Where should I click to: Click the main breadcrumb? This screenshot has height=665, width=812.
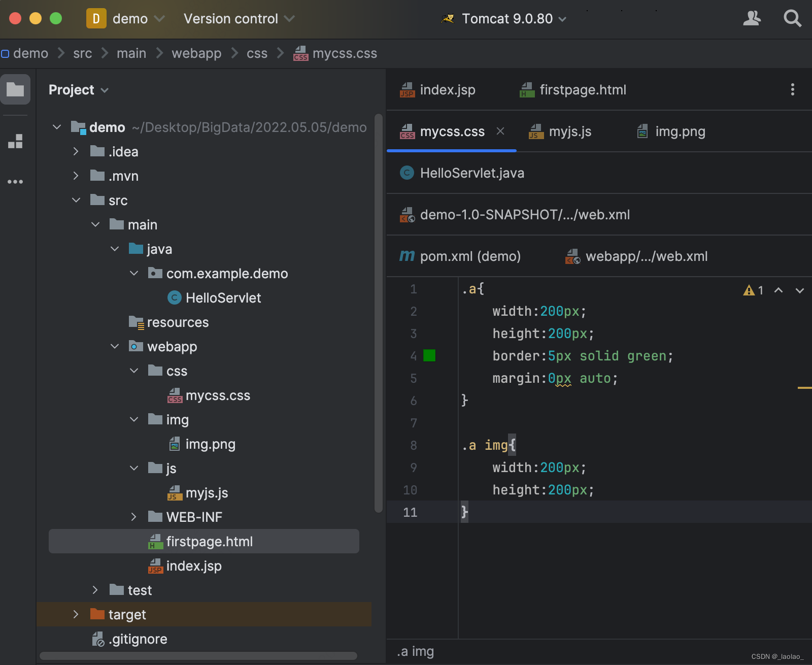131,53
